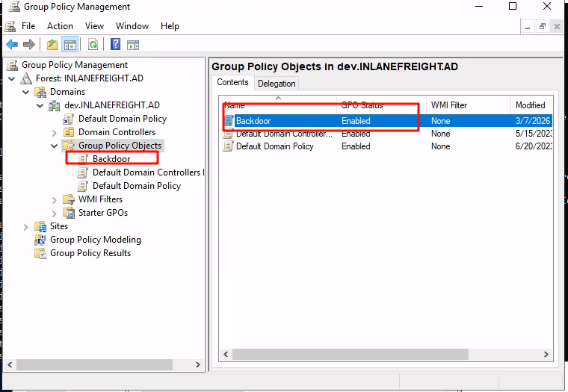Select the Group Policy Modeling node
This screenshot has height=392, width=568.
pyautogui.click(x=95, y=240)
